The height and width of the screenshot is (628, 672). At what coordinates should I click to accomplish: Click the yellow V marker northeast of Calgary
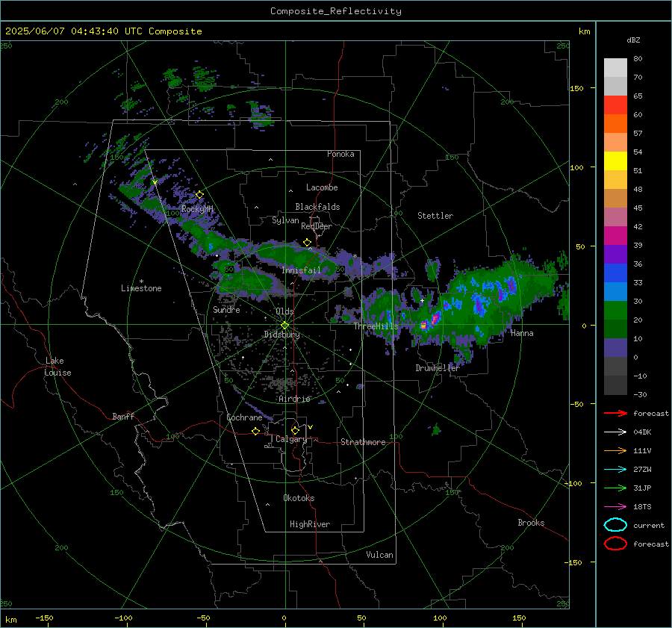point(311,427)
